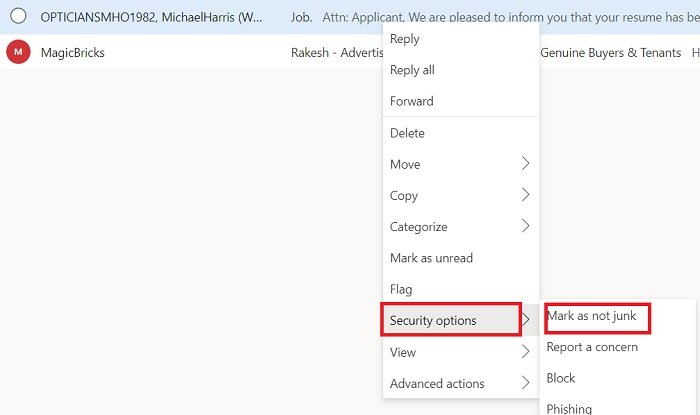Screen dimensions: 700x415
Task: Click Forward in the context menu
Action: coord(412,101)
